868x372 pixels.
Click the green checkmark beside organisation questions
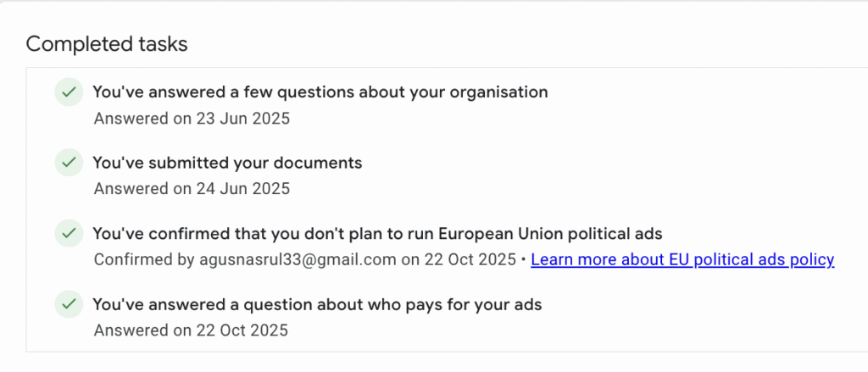pyautogui.click(x=68, y=92)
